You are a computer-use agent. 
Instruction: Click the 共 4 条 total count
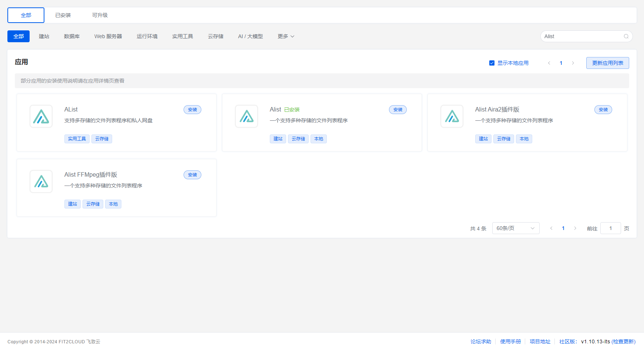tap(478, 229)
